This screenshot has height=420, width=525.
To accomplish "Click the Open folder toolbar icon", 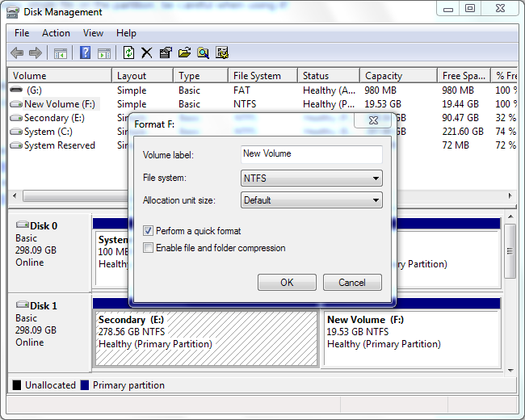I will pyautogui.click(x=184, y=52).
